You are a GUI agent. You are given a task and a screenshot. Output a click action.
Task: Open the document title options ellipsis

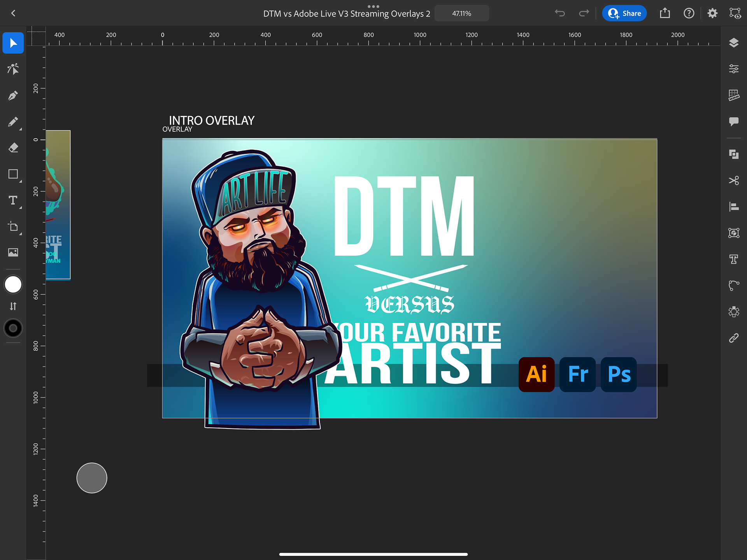373,6
